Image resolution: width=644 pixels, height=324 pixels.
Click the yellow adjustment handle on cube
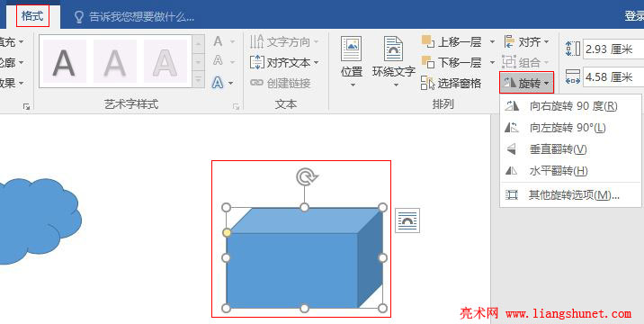click(227, 233)
